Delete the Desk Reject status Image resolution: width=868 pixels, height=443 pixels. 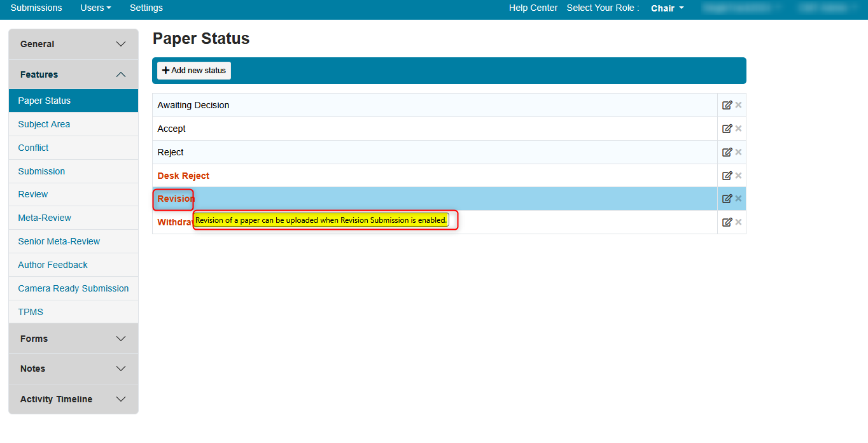[739, 176]
